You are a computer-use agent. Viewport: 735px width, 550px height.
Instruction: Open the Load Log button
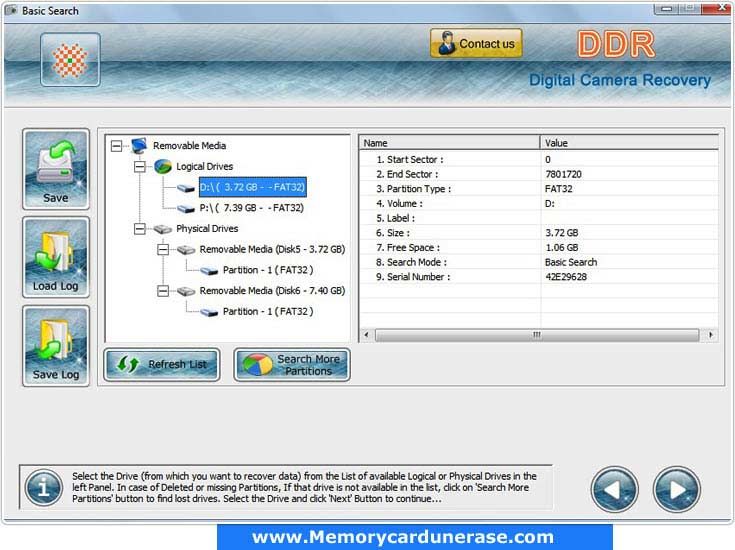tap(56, 257)
